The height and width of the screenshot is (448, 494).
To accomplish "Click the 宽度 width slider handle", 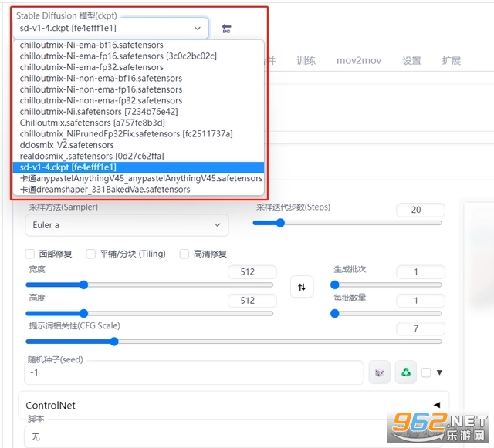I will (x=83, y=285).
